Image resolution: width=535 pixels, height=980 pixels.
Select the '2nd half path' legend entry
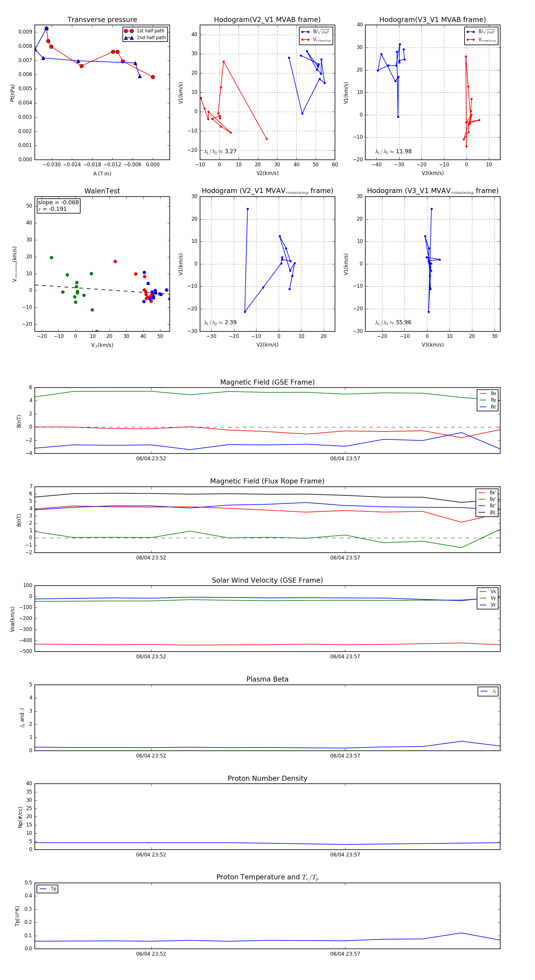pos(145,38)
